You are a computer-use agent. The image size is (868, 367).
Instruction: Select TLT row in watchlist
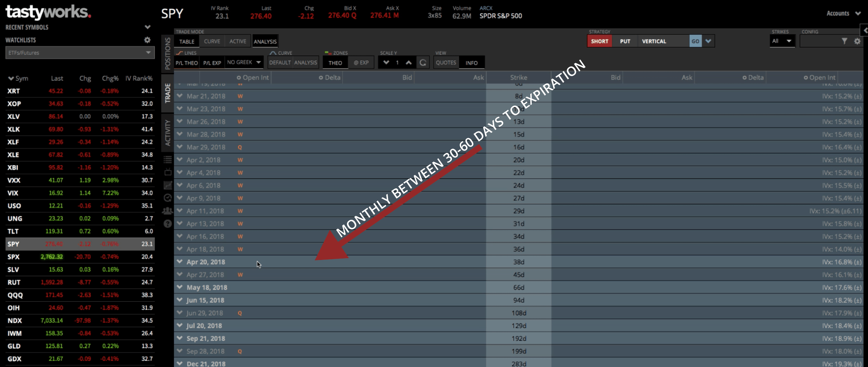pyautogui.click(x=80, y=231)
